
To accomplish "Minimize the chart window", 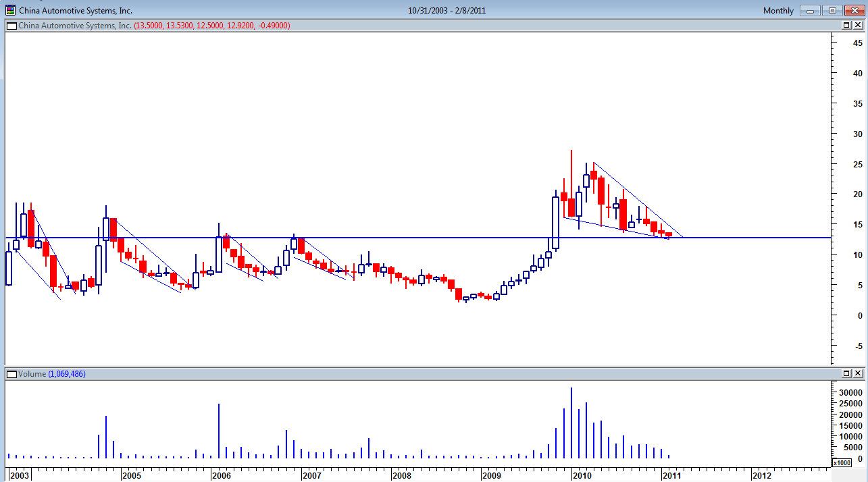I will tap(811, 10).
